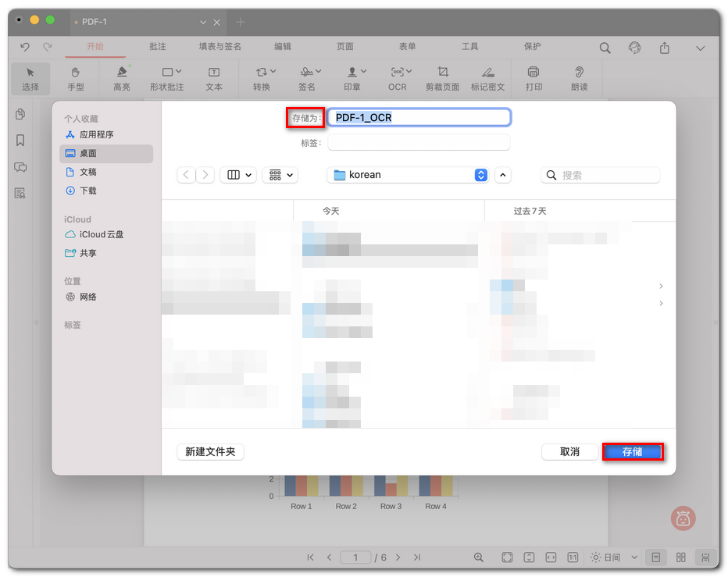Expand the Convert (转换) dropdown arrow
The image size is (728, 577).
click(273, 70)
